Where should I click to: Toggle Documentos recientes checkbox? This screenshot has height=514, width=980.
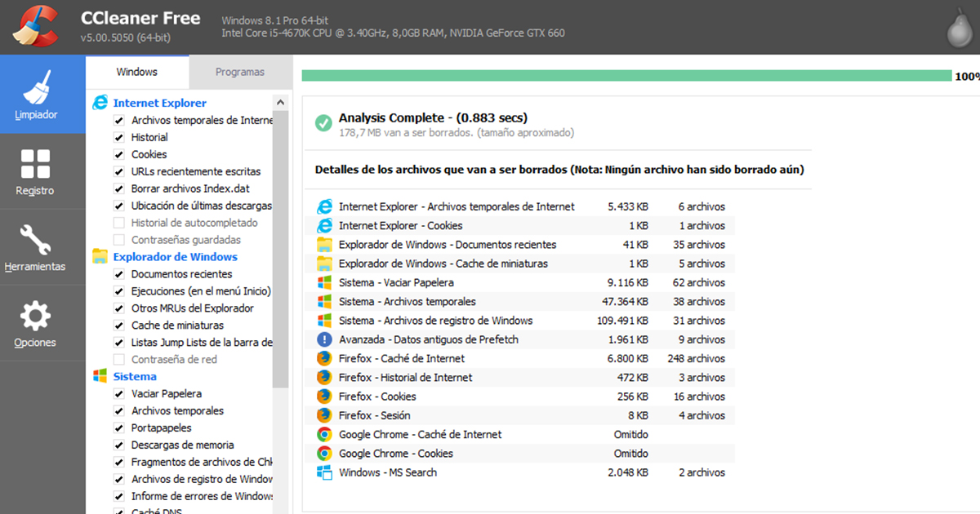click(x=118, y=274)
